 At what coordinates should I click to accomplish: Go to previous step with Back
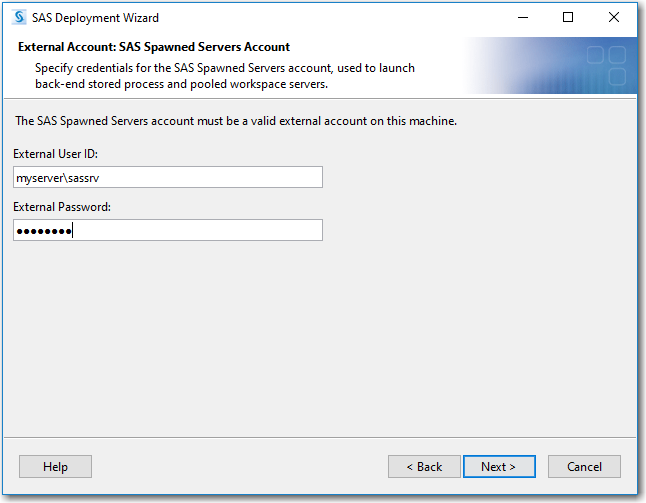pyautogui.click(x=424, y=466)
